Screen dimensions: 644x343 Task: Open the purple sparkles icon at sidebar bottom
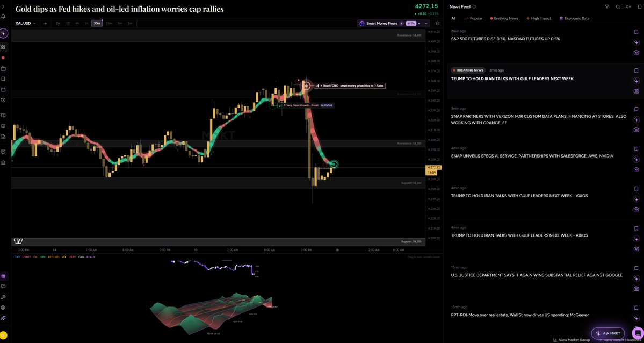click(x=3, y=318)
